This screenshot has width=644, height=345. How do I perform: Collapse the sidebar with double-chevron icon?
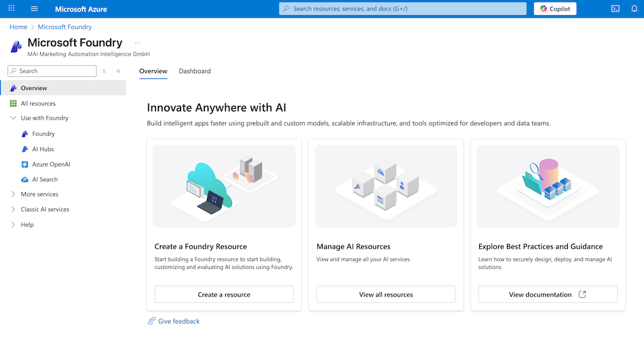tap(118, 71)
